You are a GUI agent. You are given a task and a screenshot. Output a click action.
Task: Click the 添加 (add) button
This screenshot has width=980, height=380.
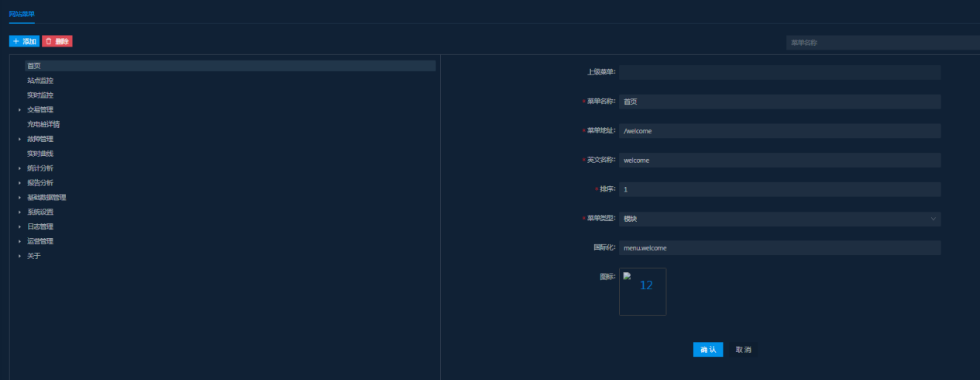pyautogui.click(x=24, y=41)
